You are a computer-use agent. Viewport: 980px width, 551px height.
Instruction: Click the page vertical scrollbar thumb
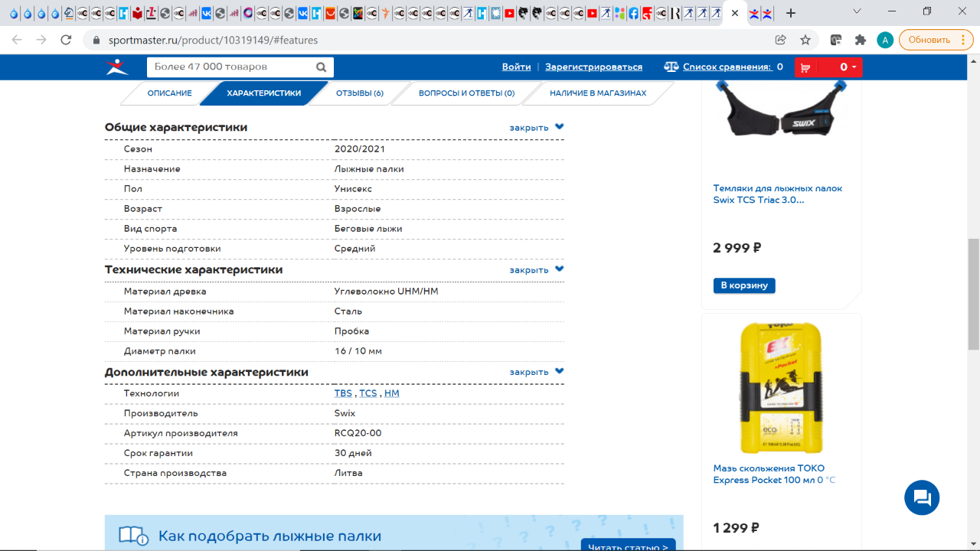[974, 293]
